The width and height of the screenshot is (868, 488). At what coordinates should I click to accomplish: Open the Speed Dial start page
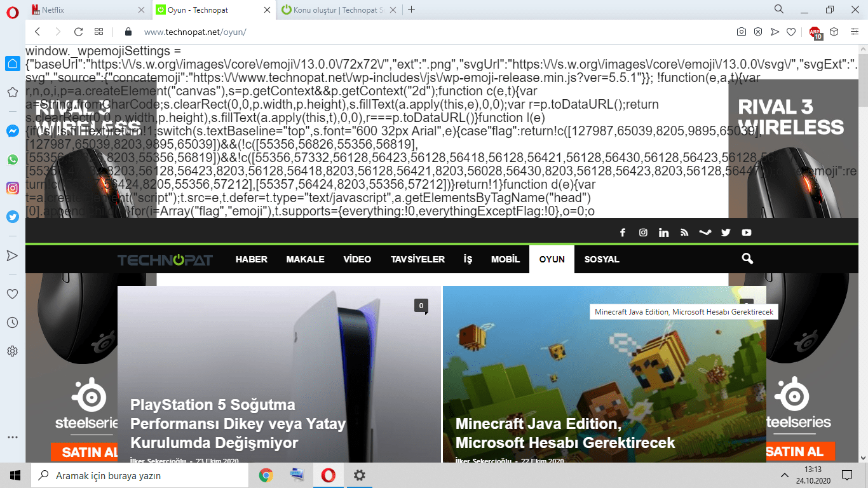98,32
